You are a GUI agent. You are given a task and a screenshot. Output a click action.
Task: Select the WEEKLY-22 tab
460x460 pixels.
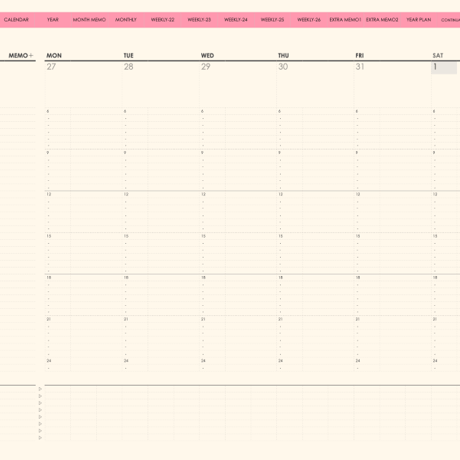point(163,20)
